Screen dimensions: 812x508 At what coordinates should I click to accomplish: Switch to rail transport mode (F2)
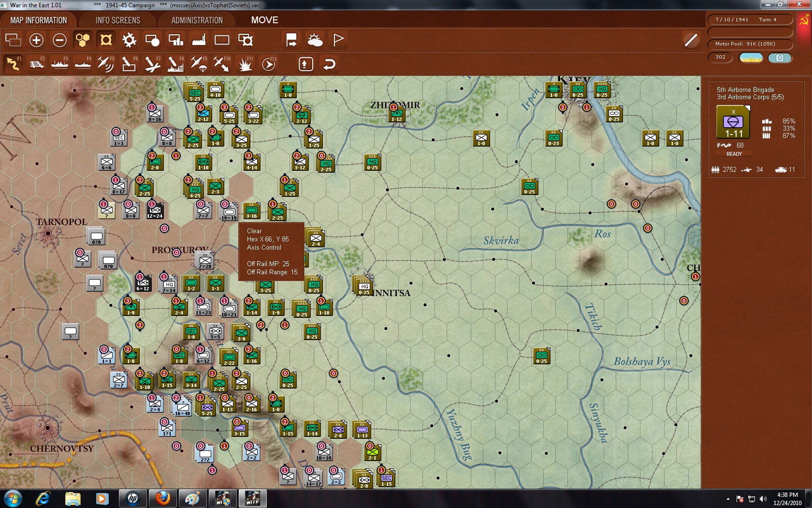point(36,63)
